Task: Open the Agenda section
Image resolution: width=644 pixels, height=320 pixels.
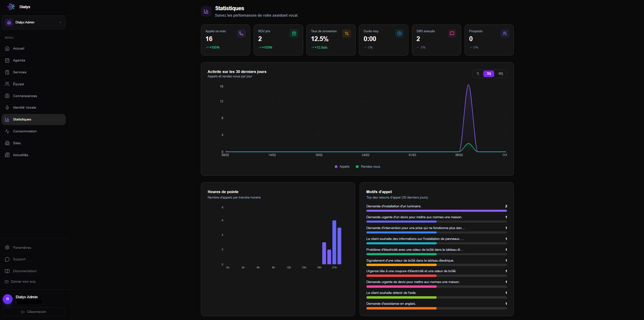Action: 19,60
